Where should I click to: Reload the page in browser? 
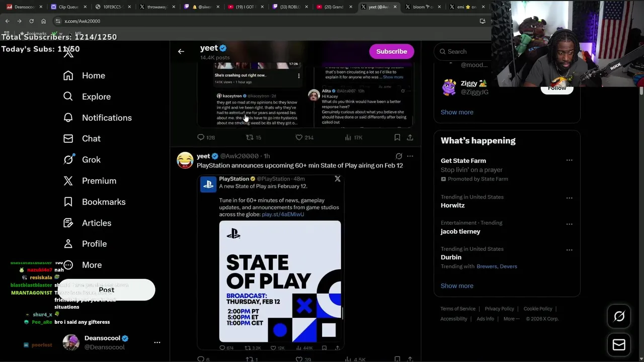[31, 21]
